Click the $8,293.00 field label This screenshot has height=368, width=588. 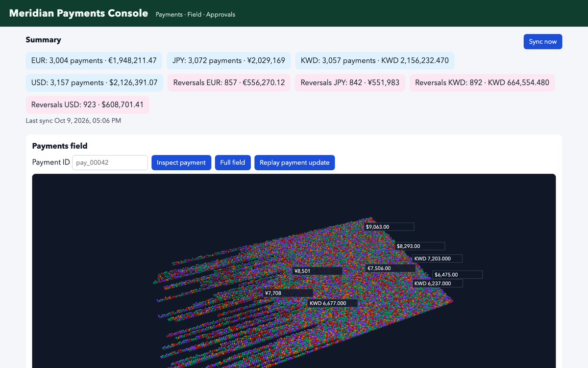pyautogui.click(x=420, y=246)
